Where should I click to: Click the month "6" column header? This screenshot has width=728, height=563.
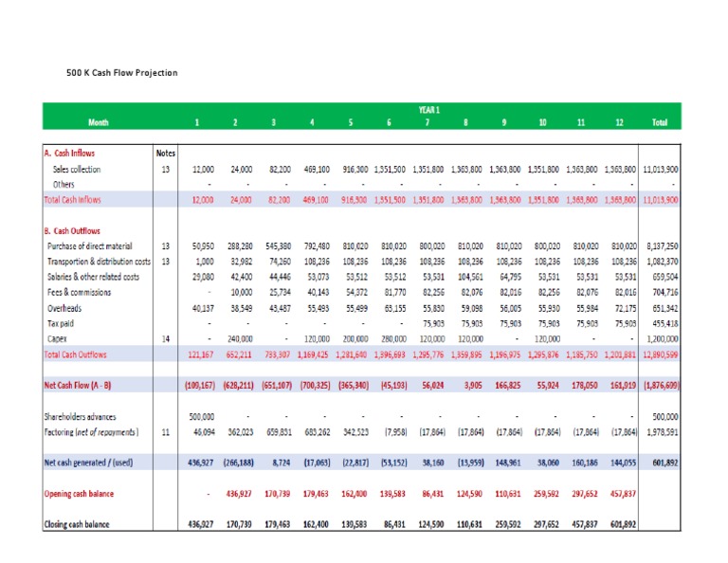pyautogui.click(x=389, y=122)
